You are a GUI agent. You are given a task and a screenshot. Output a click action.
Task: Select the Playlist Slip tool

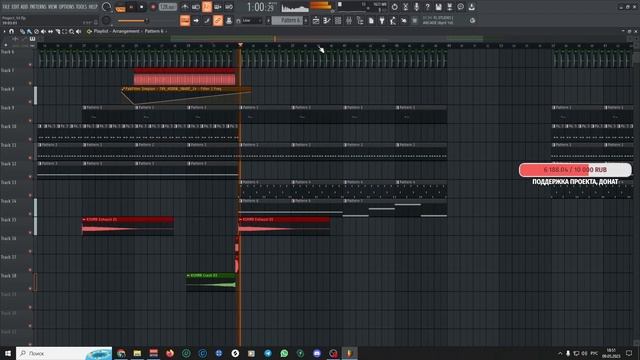(50, 31)
